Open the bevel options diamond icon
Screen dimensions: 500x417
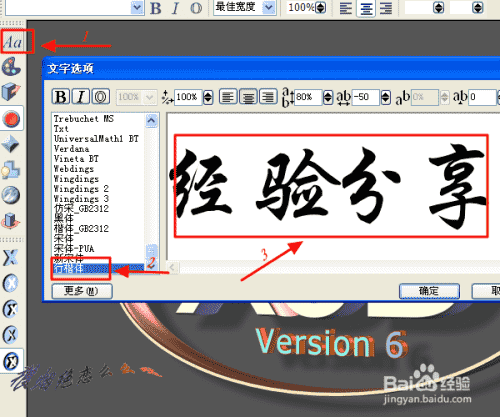point(11,144)
